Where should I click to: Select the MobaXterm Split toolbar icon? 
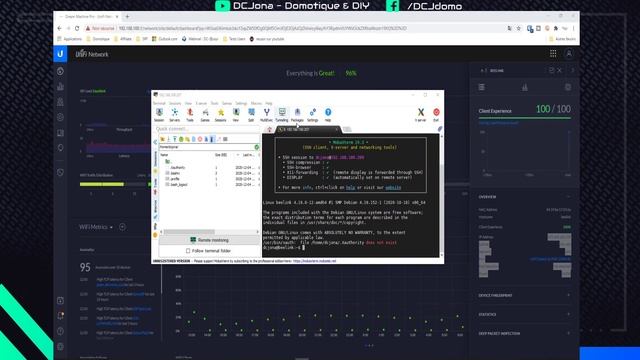[x=251, y=115]
